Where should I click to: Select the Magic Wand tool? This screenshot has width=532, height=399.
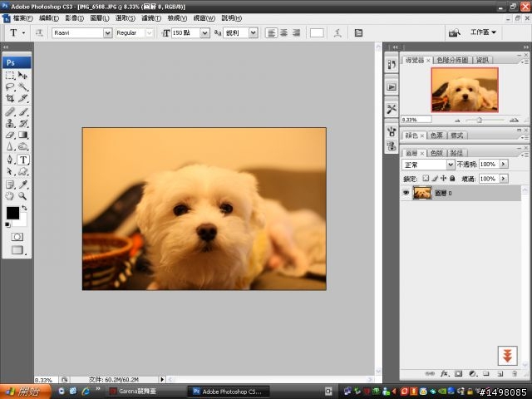click(x=22, y=86)
